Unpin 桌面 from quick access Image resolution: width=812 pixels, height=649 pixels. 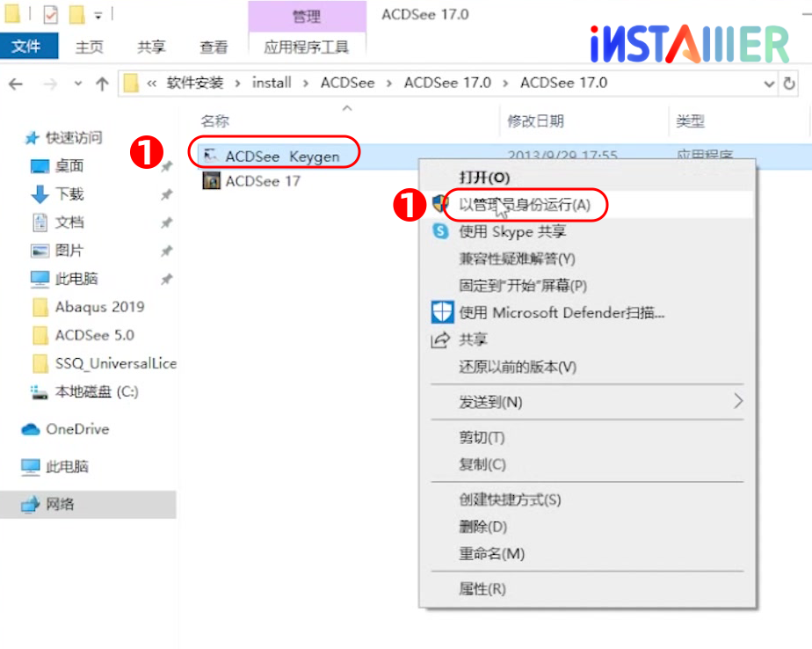(x=166, y=166)
